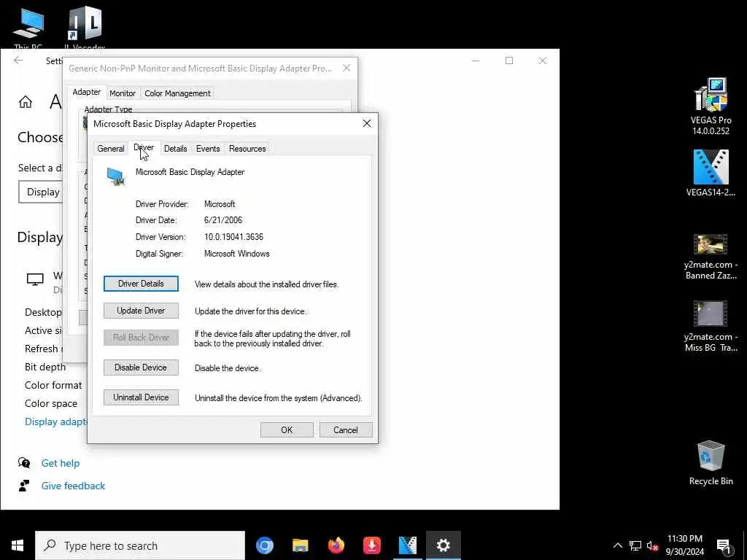Viewport: 747px width, 560px height.
Task: Launch Firefox from the taskbar
Action: [x=336, y=545]
